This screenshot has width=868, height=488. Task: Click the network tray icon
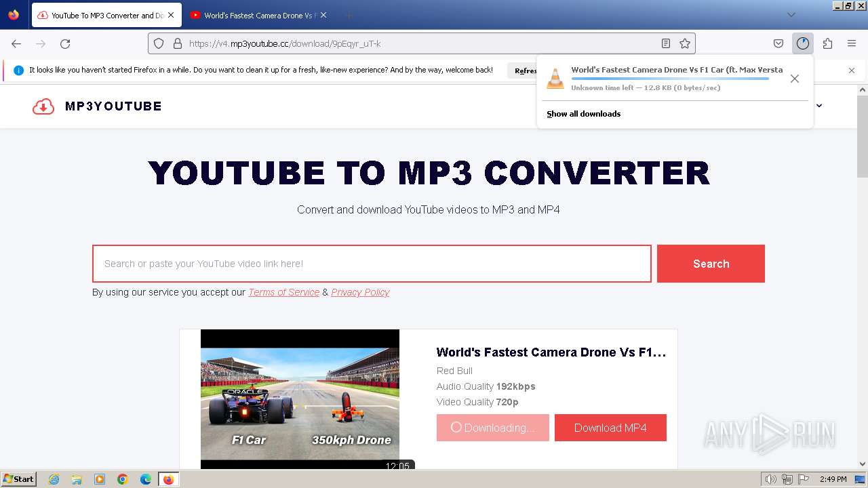coord(787,479)
